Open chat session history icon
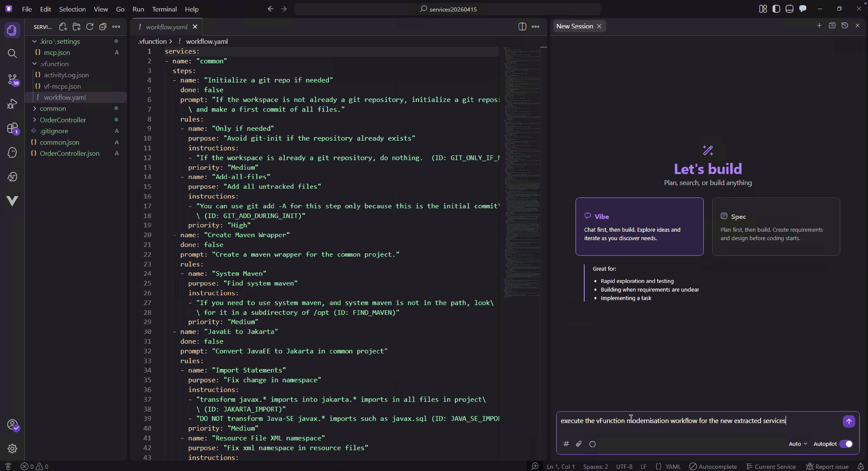 coord(845,26)
